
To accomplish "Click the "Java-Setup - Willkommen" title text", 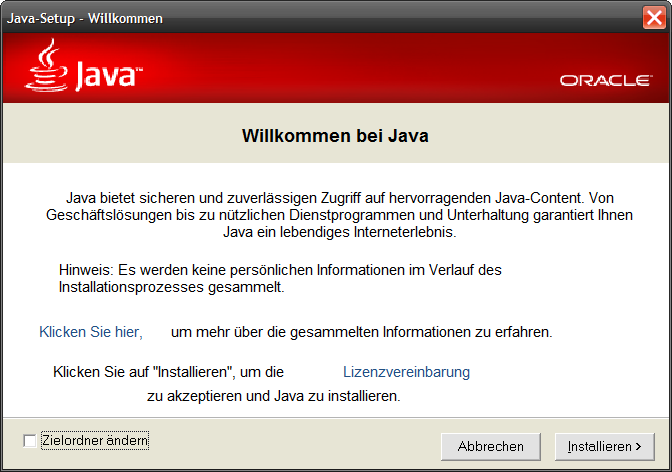I will 85,18.
